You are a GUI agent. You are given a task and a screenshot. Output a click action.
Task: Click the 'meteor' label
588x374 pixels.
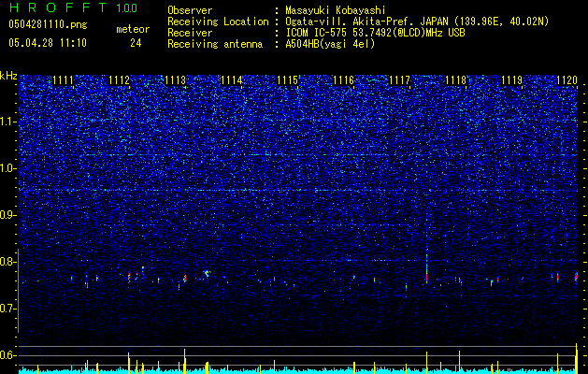click(x=133, y=29)
